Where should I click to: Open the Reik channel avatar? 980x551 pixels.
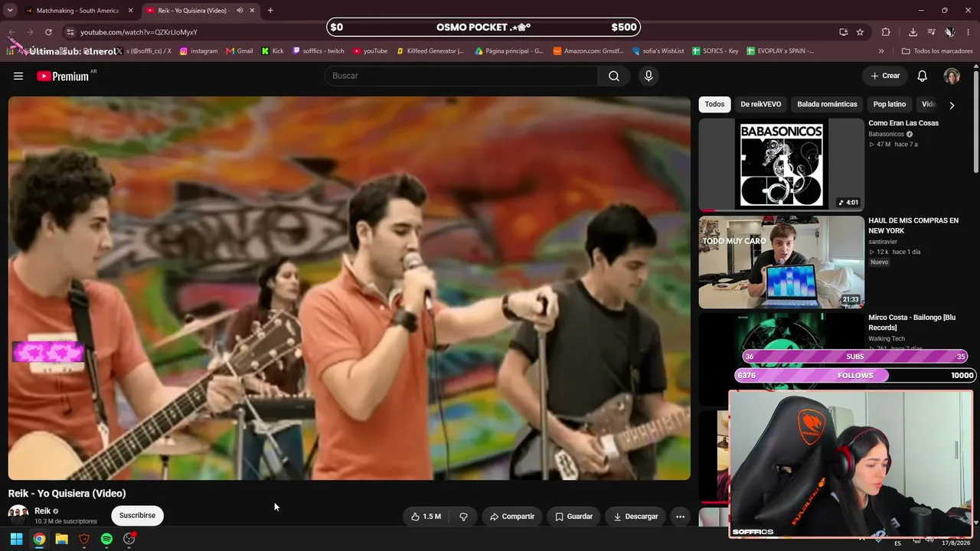[x=18, y=515]
